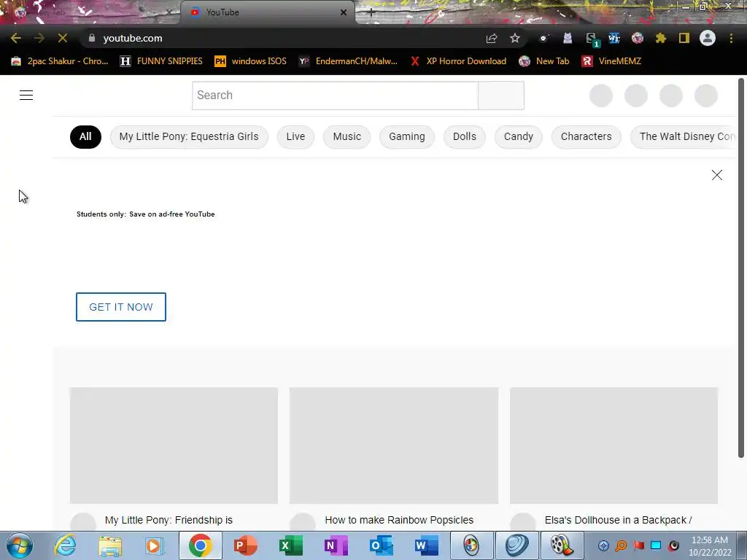Open a new browser tab with plus
The width and height of the screenshot is (747, 560).
pyautogui.click(x=371, y=13)
